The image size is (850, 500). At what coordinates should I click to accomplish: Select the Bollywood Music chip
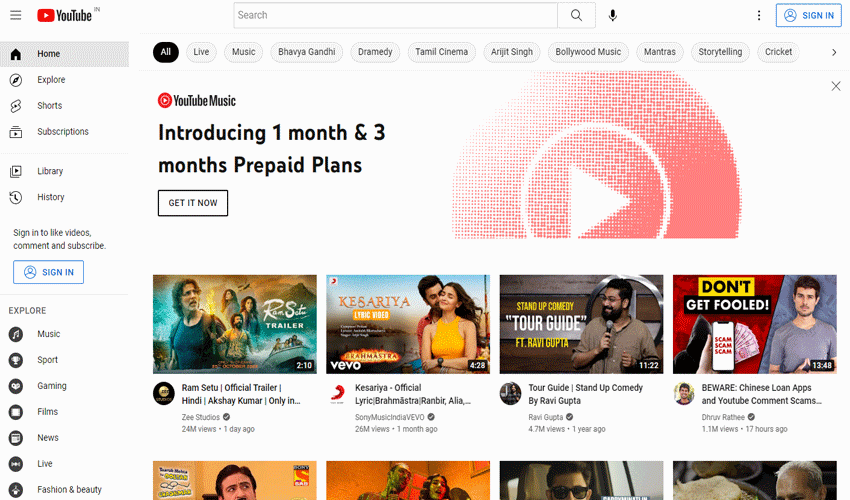coord(588,52)
